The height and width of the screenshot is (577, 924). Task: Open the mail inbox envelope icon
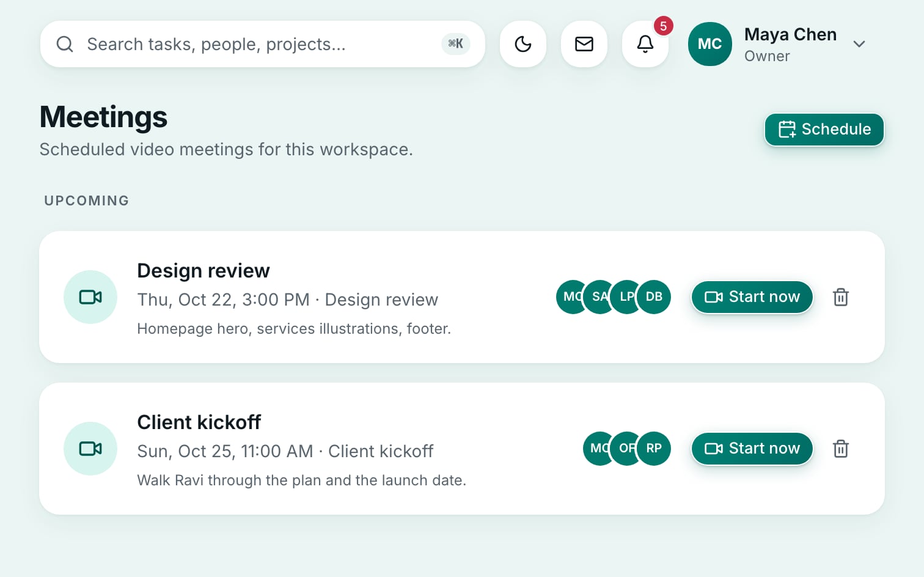click(x=584, y=44)
